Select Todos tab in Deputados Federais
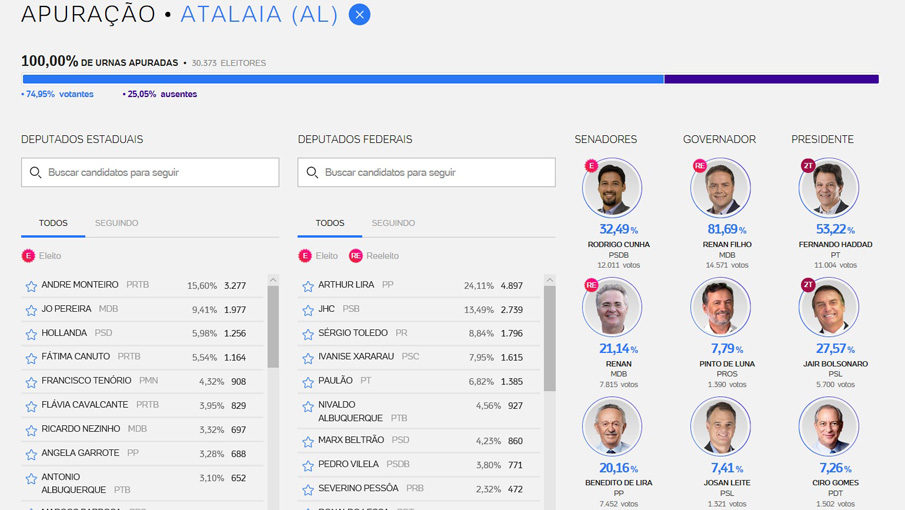 pos(330,223)
